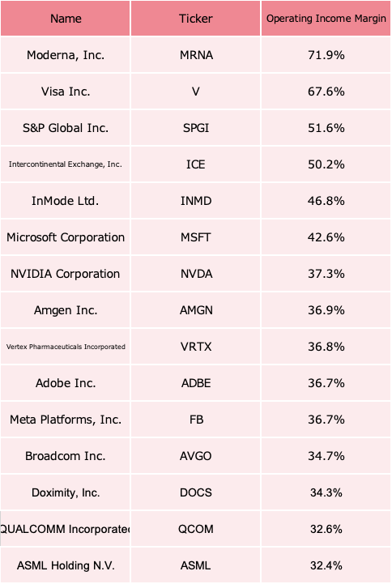Select the Operating Income Margin header

point(326,19)
